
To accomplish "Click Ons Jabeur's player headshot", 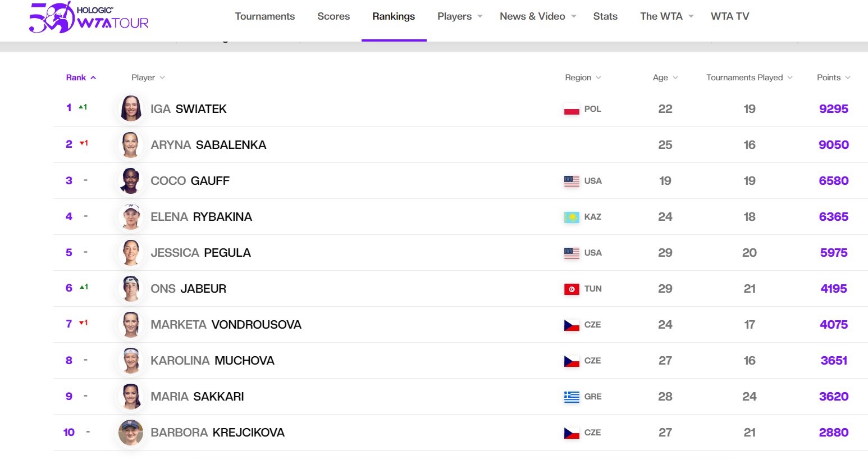I will (131, 288).
